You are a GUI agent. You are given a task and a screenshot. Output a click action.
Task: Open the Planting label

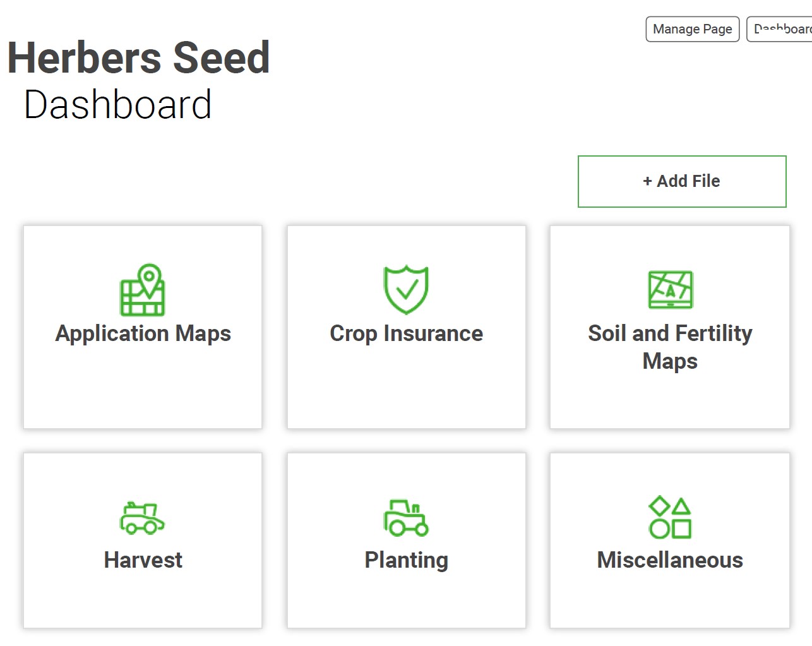coord(406,560)
